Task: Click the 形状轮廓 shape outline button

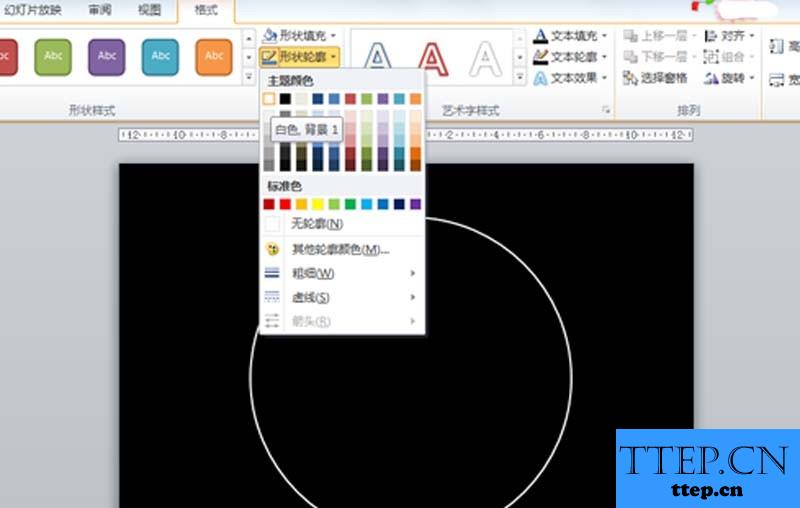Action: tap(299, 57)
